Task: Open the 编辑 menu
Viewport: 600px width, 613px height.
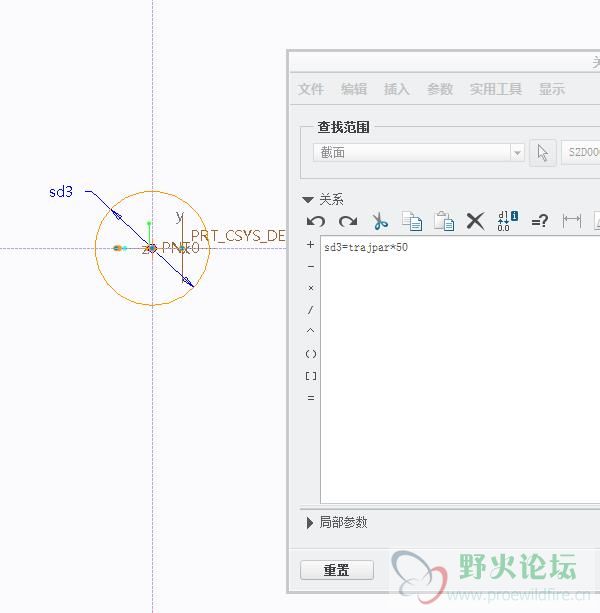Action: (354, 89)
